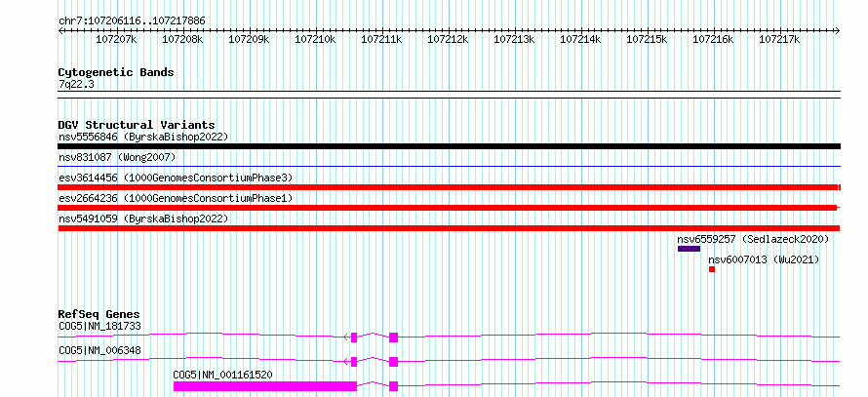
Task: Open the DGV Structural Variants track heading
Action: [137, 125]
